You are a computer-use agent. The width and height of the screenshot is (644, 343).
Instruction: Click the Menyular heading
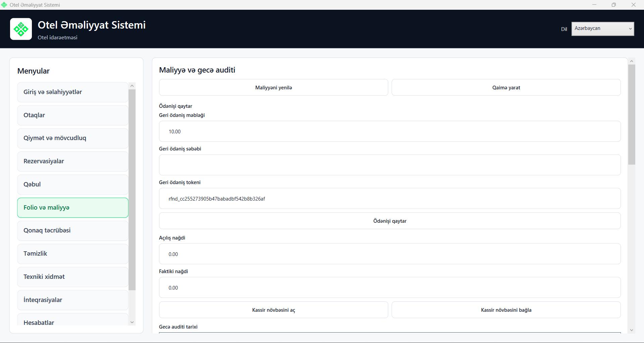pyautogui.click(x=34, y=71)
